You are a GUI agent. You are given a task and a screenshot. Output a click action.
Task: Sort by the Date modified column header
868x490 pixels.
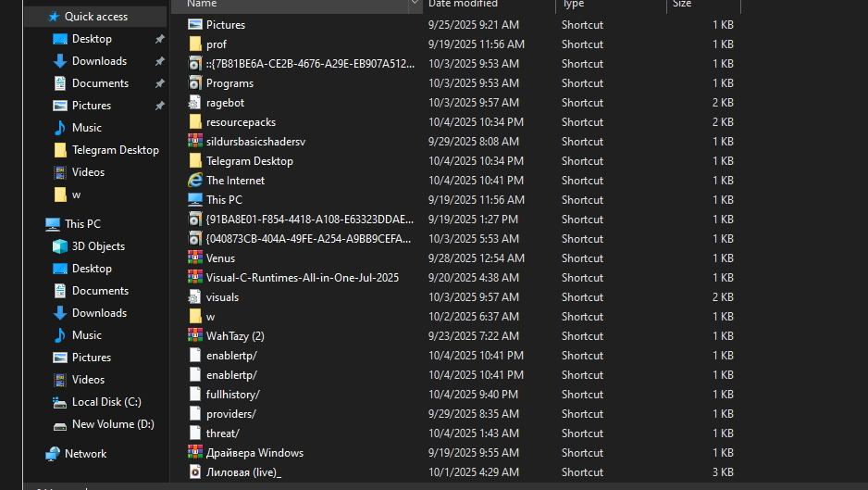(x=463, y=4)
